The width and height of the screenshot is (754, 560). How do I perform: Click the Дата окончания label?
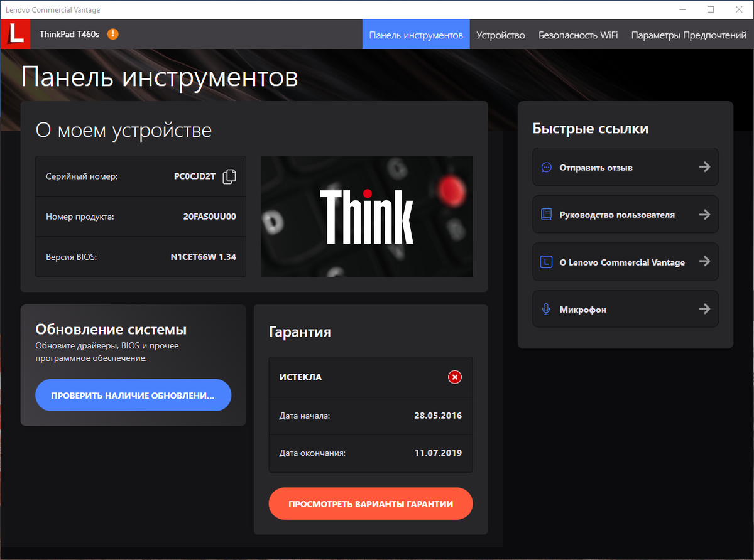[312, 453]
